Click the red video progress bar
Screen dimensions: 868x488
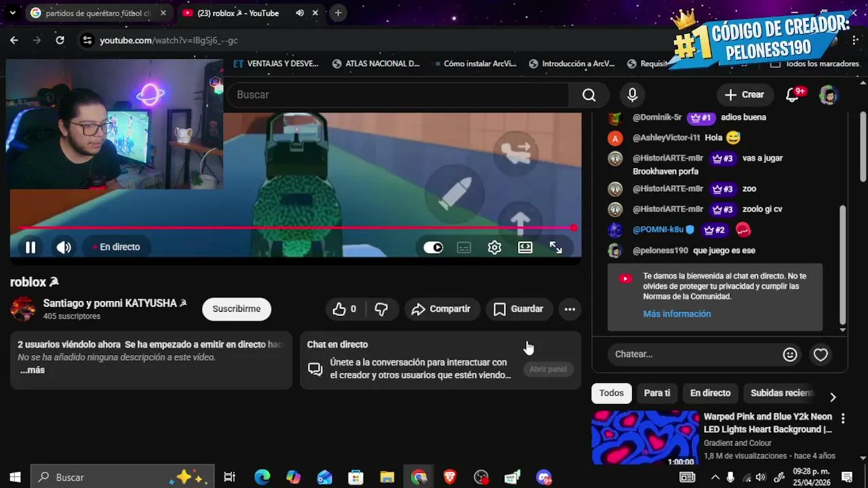coord(296,228)
